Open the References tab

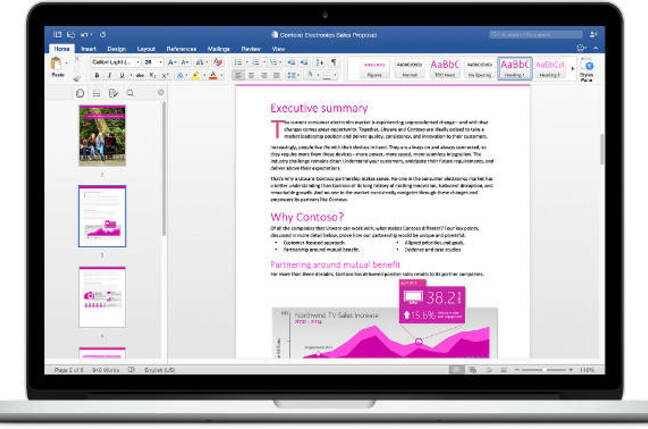181,49
